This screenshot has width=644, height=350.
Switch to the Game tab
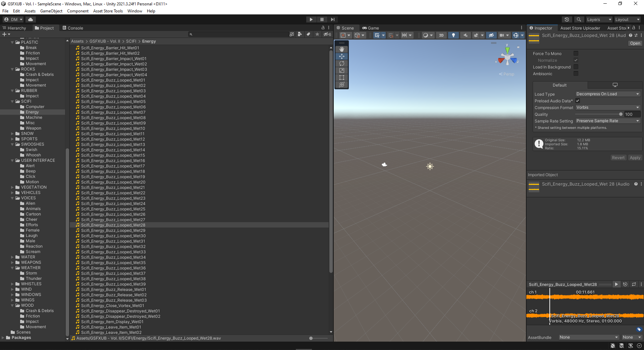371,28
